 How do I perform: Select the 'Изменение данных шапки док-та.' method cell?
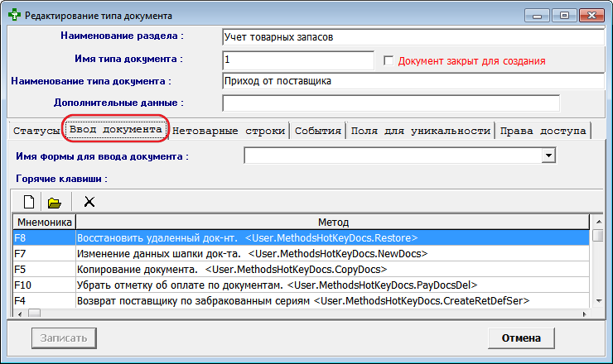point(332,254)
